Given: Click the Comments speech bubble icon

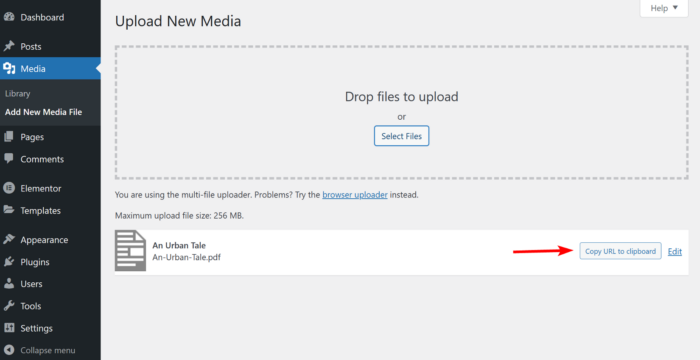Looking at the screenshot, I should 9,159.
